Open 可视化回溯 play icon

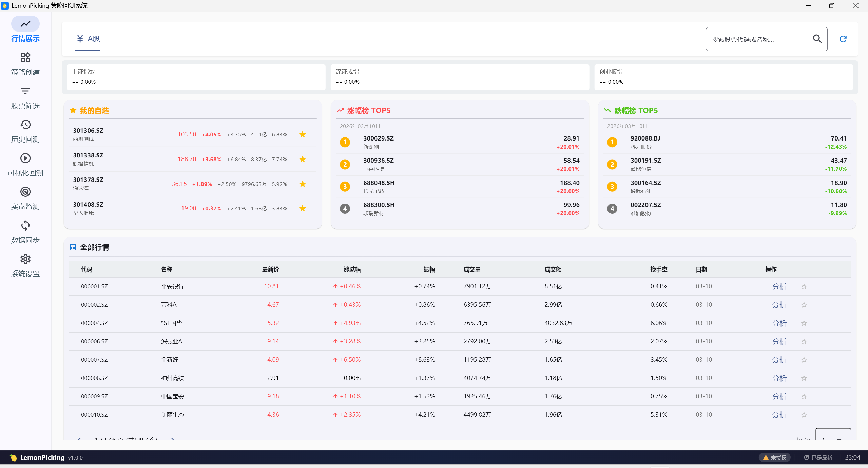pyautogui.click(x=25, y=158)
